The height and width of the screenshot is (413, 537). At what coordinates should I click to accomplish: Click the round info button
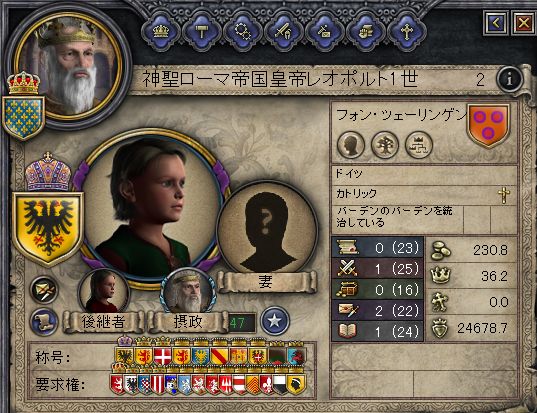click(510, 79)
